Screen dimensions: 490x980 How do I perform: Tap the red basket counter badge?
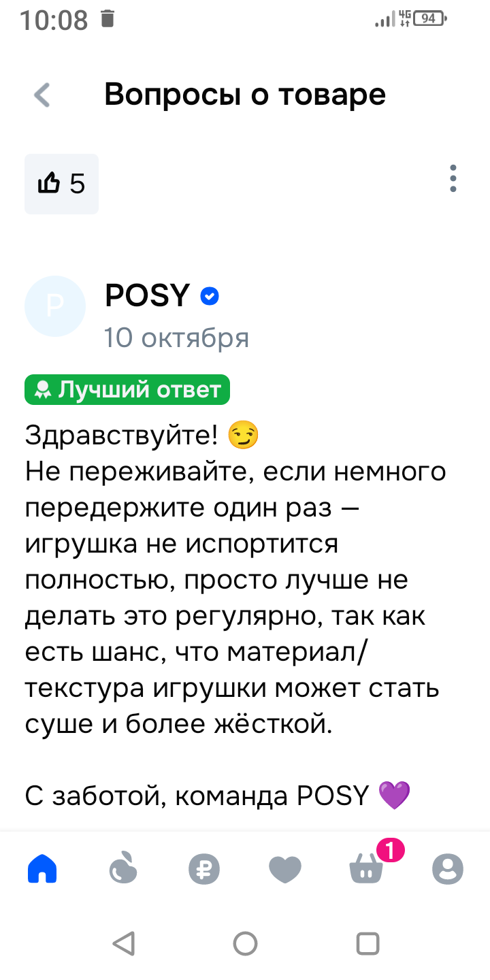(x=390, y=849)
